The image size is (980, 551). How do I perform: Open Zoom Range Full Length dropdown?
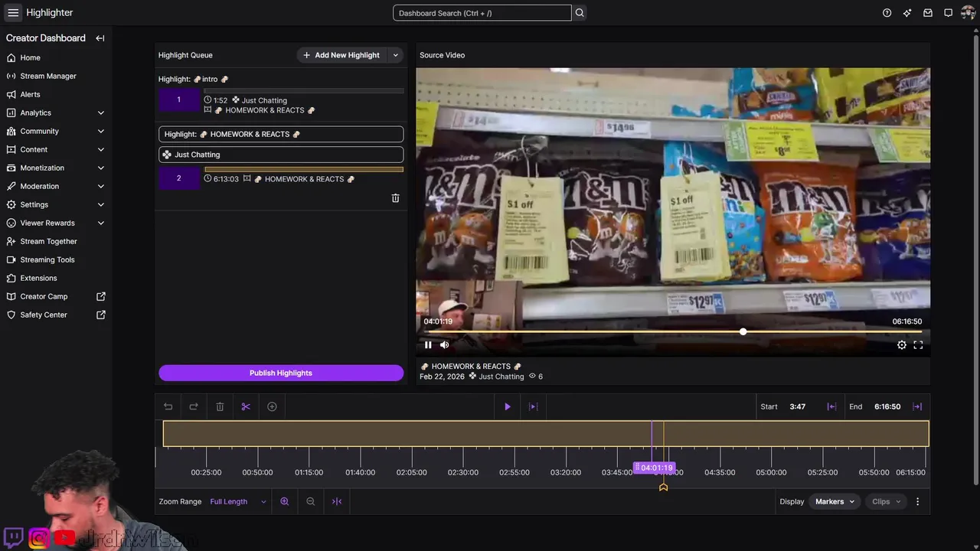238,502
